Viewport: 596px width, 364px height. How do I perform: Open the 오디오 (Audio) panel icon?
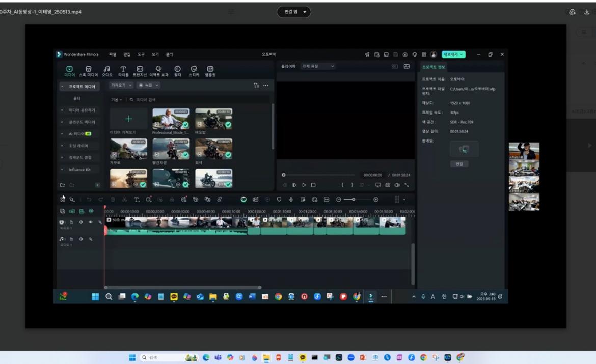tap(107, 70)
